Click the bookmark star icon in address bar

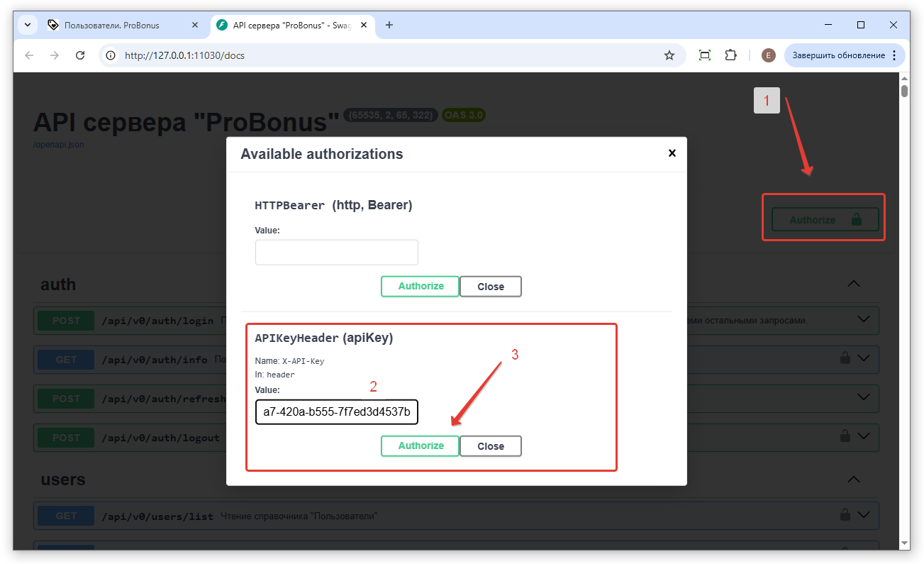[x=669, y=55]
